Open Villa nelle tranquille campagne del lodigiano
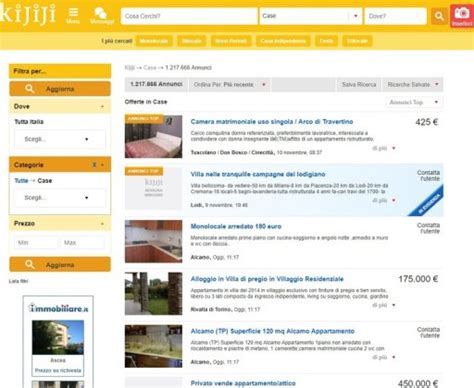The image size is (474, 388). click(x=258, y=174)
